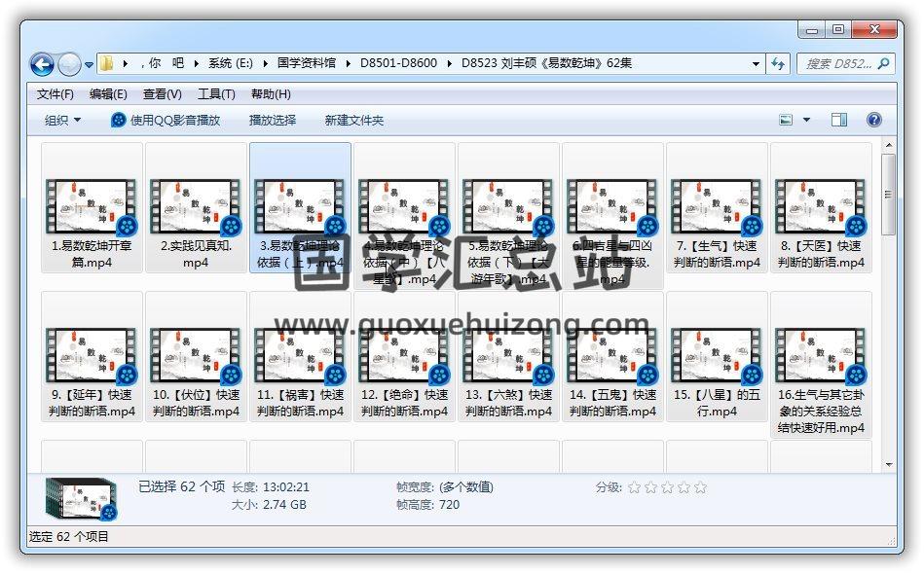Click the refresh button beside address bar
The width and height of the screenshot is (924, 574).
pyautogui.click(x=778, y=63)
